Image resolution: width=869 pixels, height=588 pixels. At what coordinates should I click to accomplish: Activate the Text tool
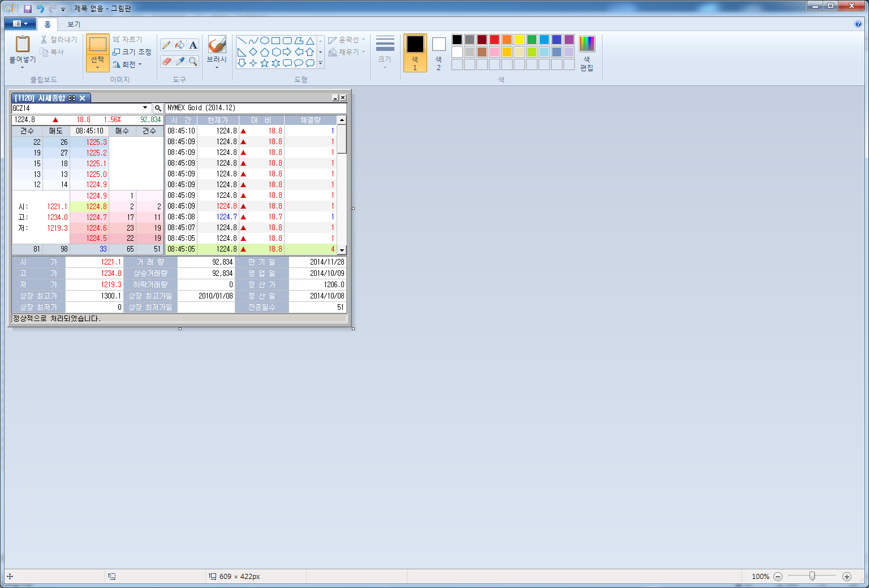(193, 45)
